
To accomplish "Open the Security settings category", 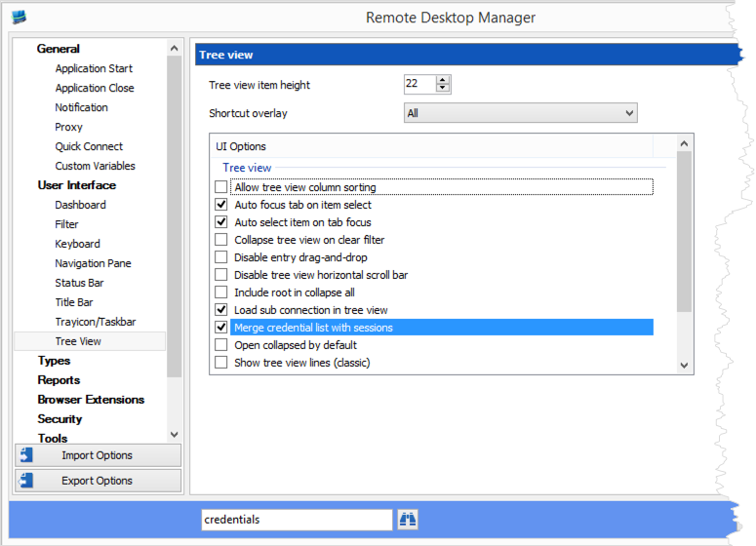I will tap(60, 419).
